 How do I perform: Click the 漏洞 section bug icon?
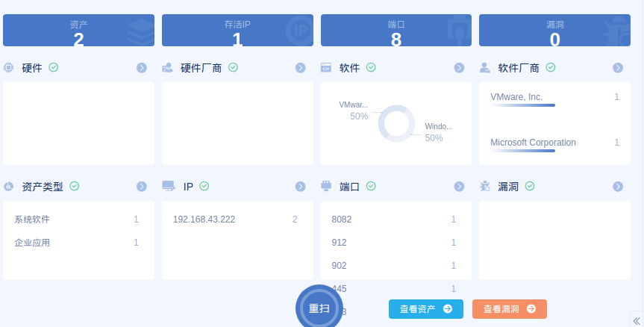[x=485, y=187]
